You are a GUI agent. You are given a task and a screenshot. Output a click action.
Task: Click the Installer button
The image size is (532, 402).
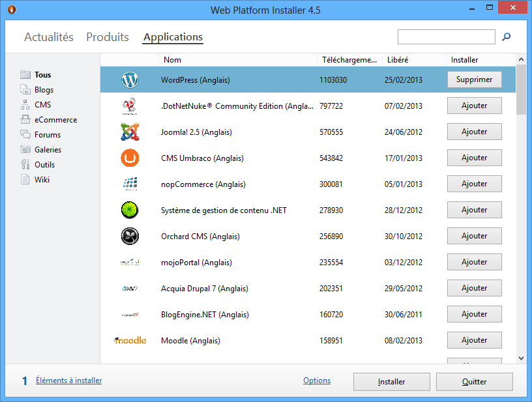point(391,382)
